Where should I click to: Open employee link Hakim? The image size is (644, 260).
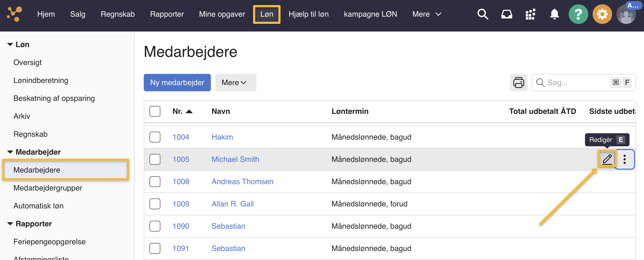point(222,137)
